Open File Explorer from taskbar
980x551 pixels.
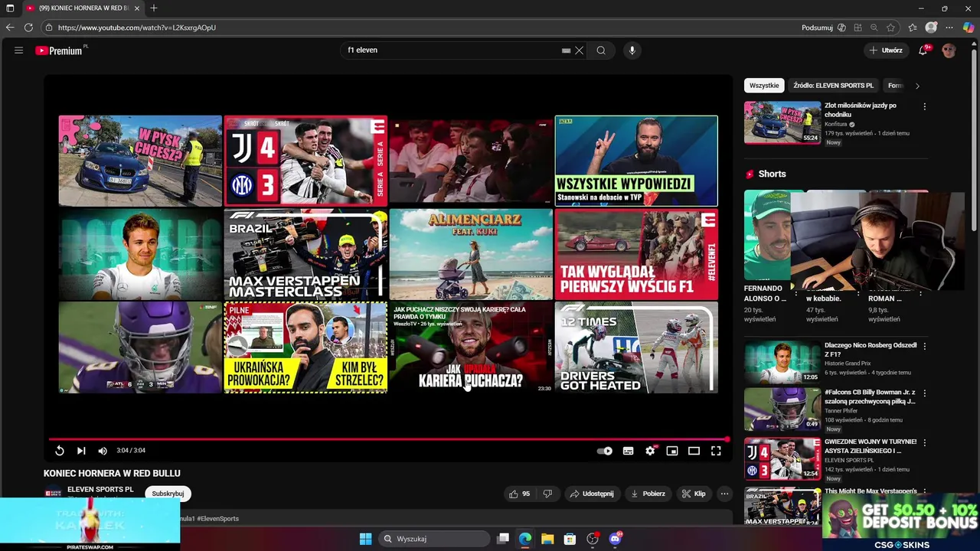point(547,539)
